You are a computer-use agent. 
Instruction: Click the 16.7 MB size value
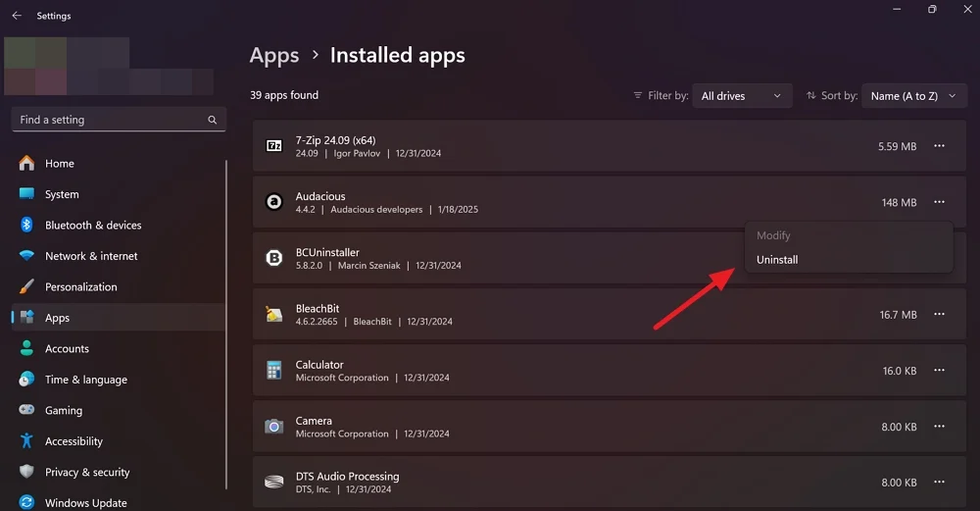coord(898,315)
